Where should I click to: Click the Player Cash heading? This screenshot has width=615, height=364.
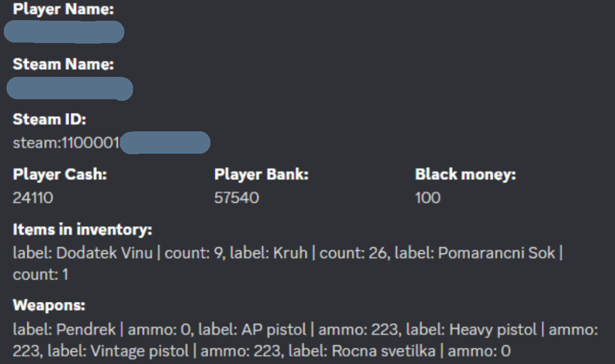59,174
